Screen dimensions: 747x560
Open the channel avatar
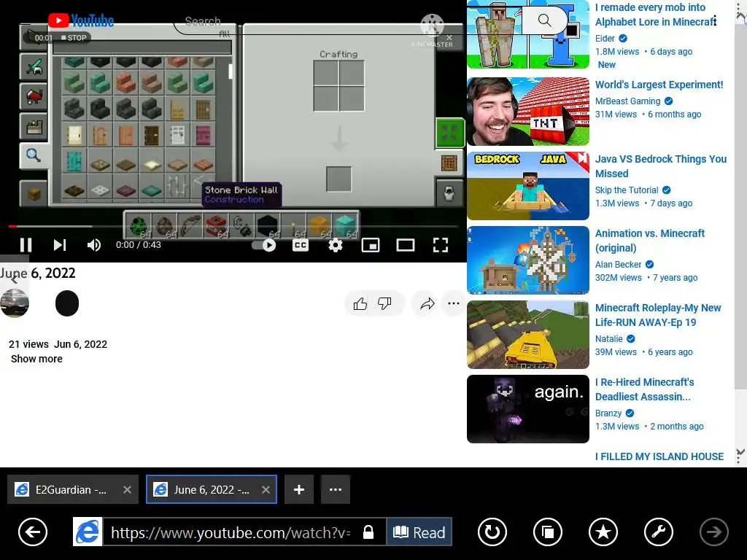[15, 303]
